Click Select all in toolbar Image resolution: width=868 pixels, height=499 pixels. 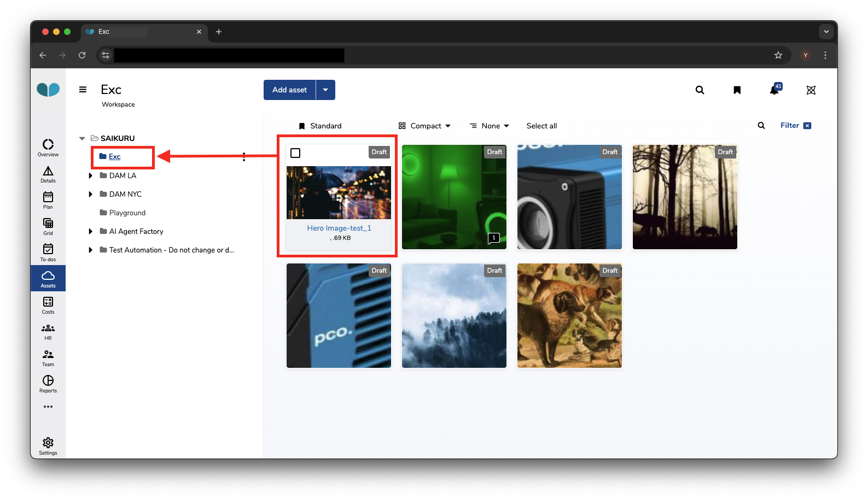pyautogui.click(x=541, y=126)
